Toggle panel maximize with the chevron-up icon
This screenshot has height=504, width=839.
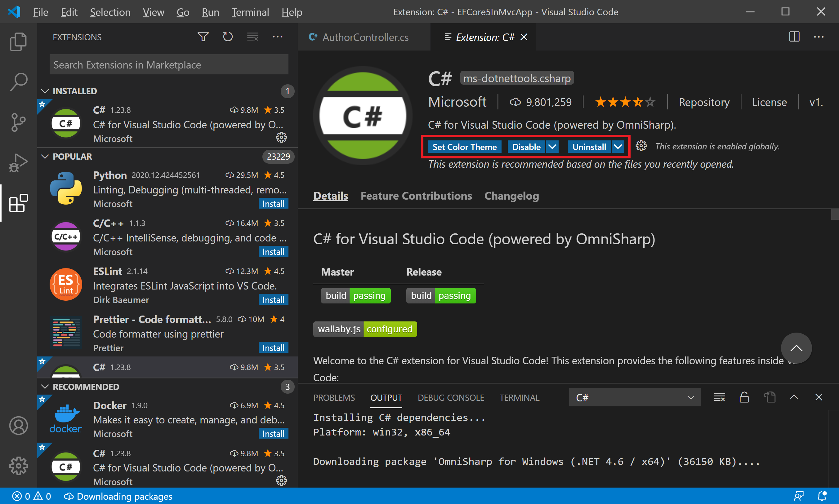coord(794,397)
